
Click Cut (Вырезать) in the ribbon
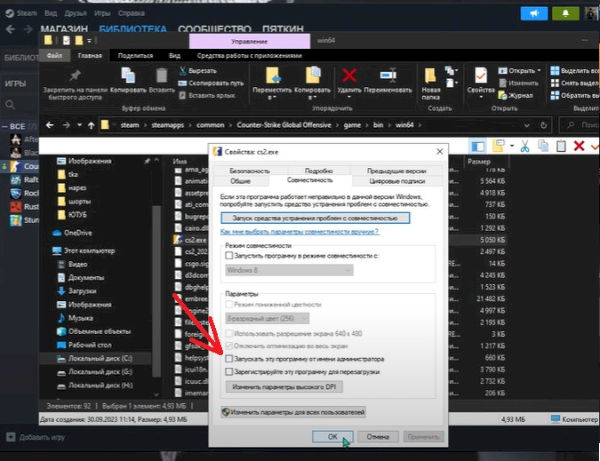198,71
